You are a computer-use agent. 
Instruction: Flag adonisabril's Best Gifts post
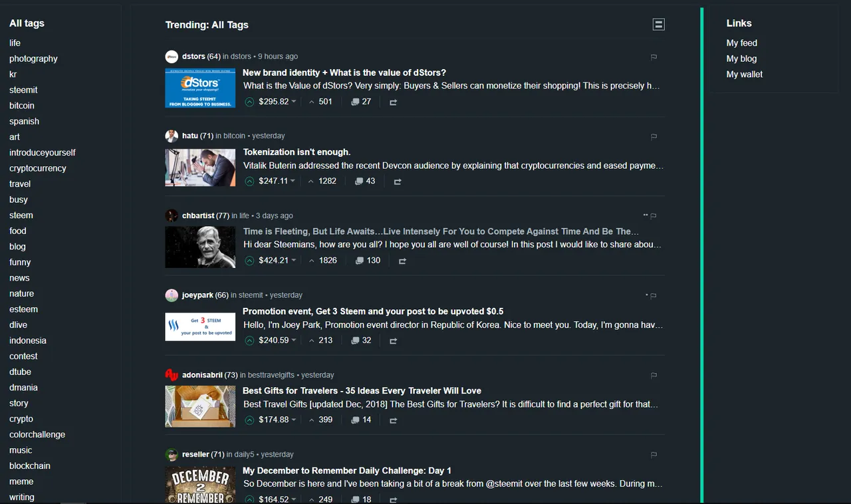tap(654, 375)
